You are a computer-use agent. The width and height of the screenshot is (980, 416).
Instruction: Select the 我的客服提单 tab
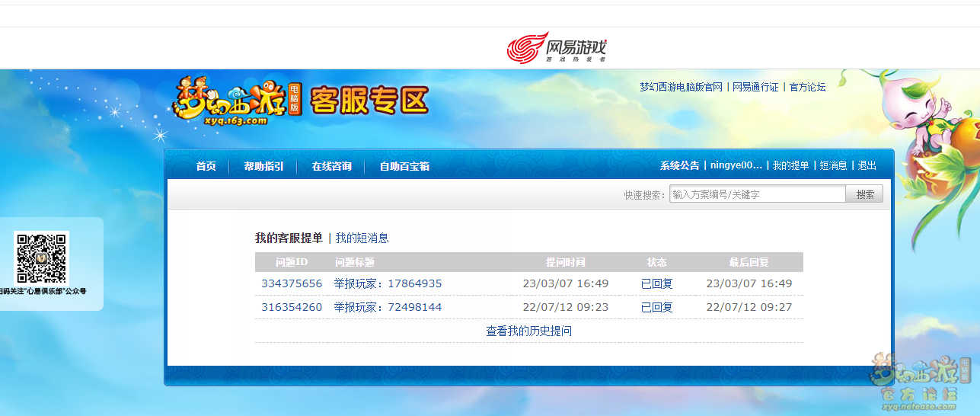(289, 238)
